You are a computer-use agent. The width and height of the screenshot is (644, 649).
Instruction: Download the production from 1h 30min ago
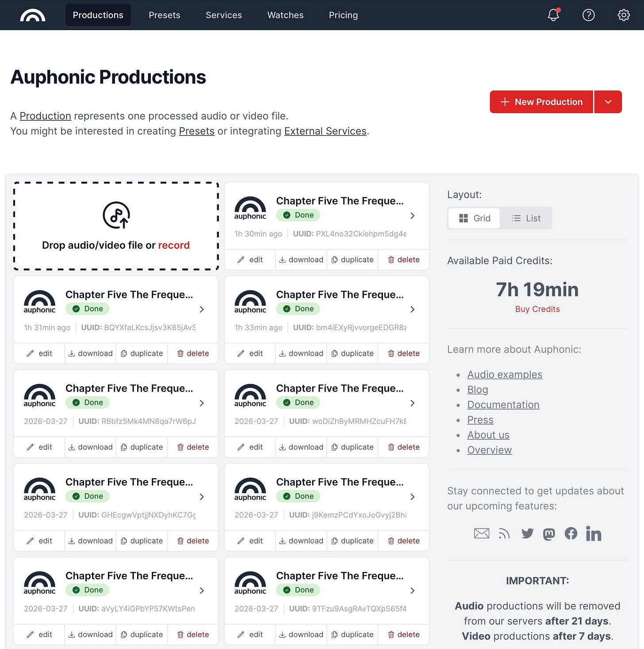point(301,260)
